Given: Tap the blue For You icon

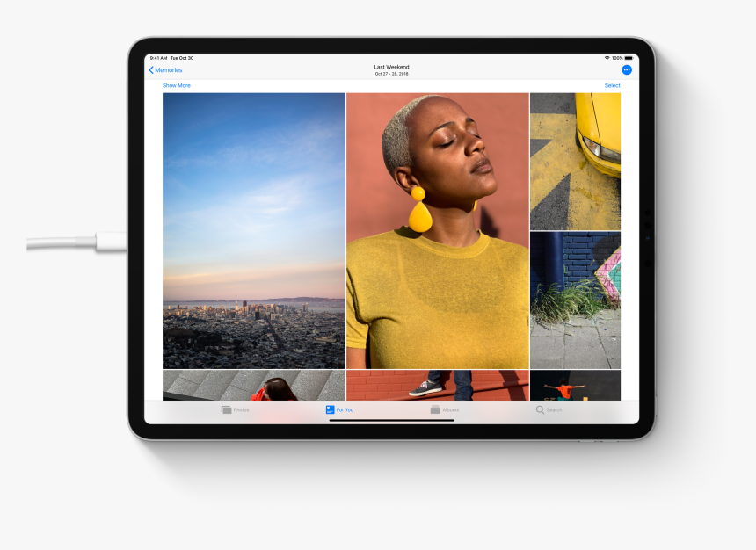Looking at the screenshot, I should tap(331, 409).
